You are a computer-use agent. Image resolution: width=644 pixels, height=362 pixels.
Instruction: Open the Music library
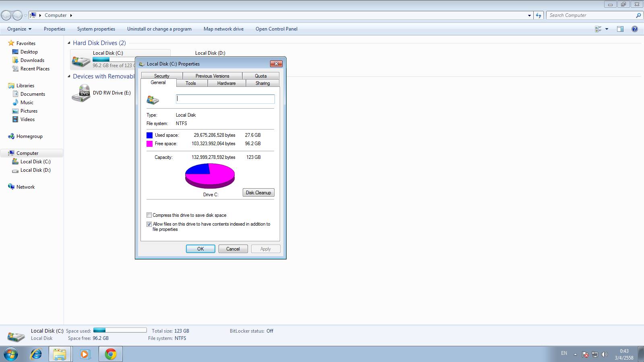27,103
